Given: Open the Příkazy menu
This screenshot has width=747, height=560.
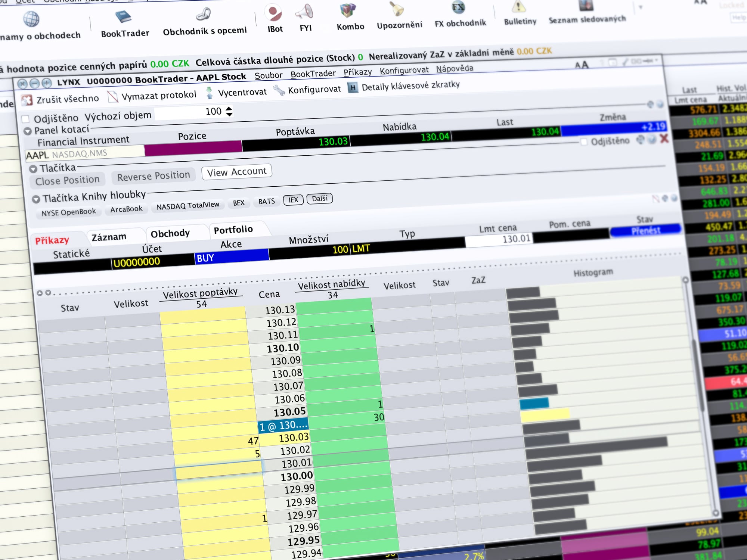Looking at the screenshot, I should [357, 72].
